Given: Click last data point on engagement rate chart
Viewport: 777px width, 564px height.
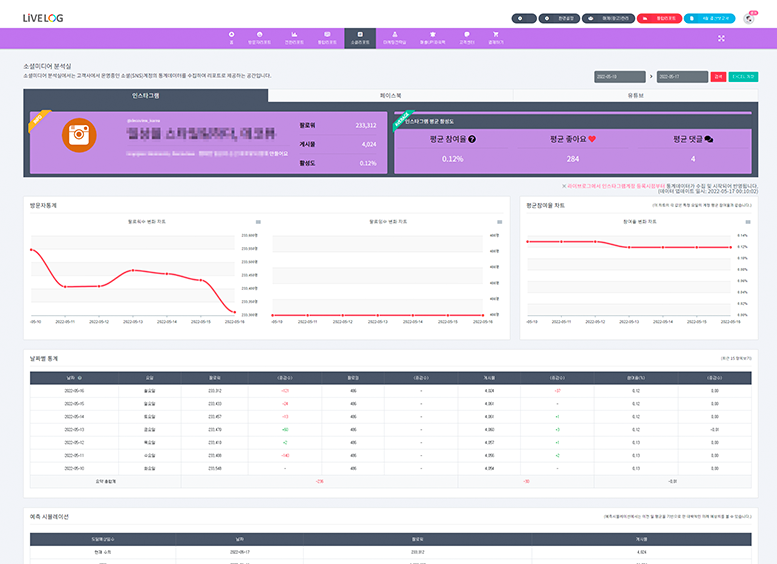Looking at the screenshot, I should click(730, 247).
